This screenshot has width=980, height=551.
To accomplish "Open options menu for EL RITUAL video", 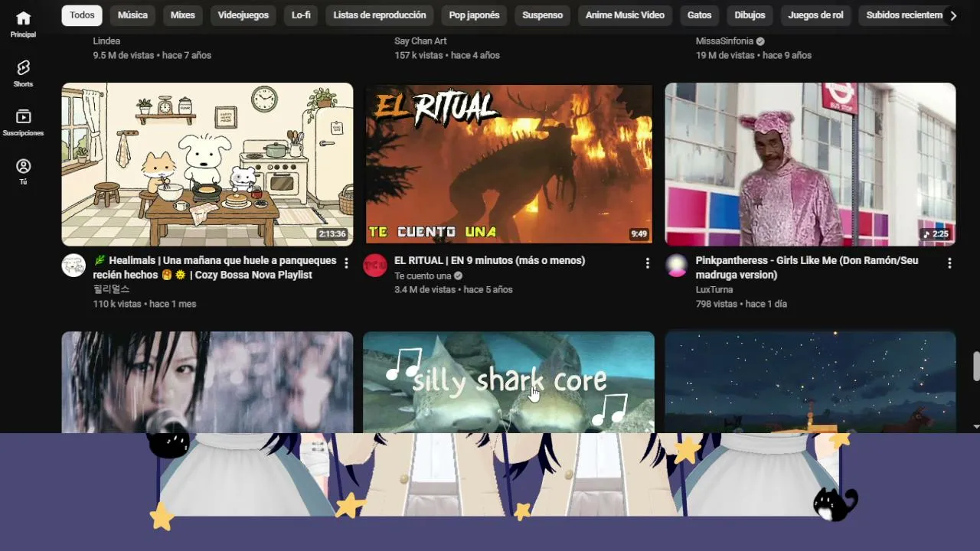I will coord(648,263).
